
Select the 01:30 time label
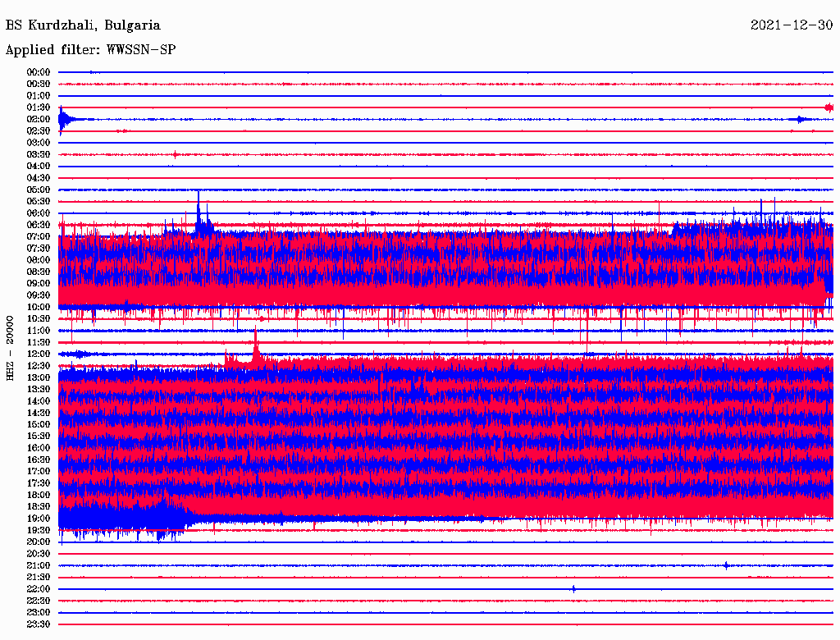pyautogui.click(x=39, y=107)
